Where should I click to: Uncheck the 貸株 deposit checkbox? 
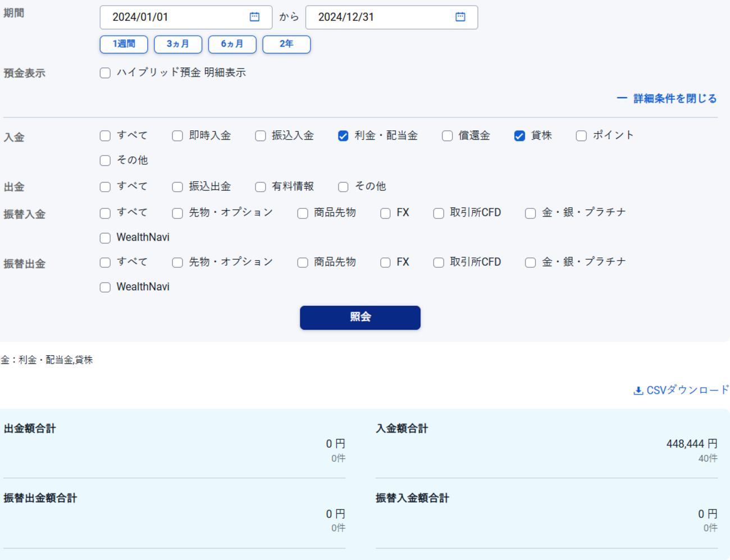coord(519,136)
